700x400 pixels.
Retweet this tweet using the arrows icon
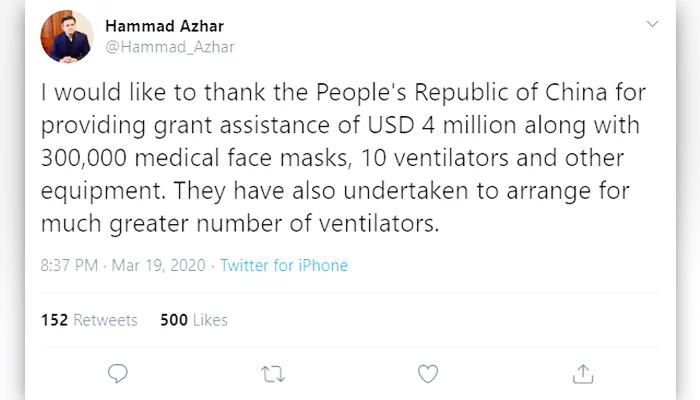pos(272,374)
